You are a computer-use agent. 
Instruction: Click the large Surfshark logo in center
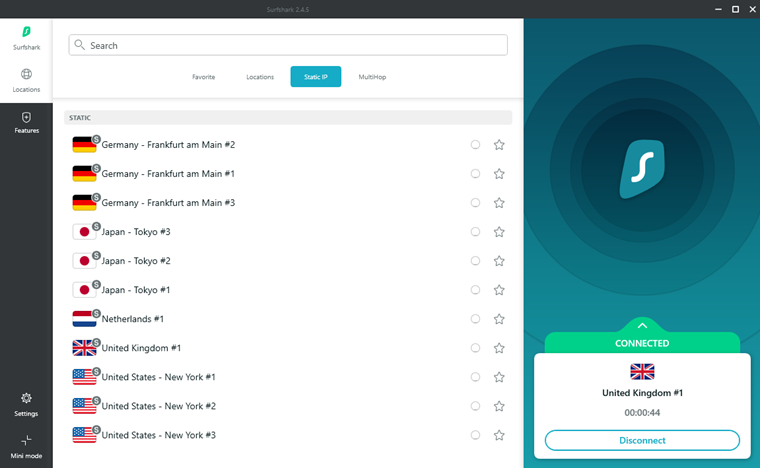(642, 168)
